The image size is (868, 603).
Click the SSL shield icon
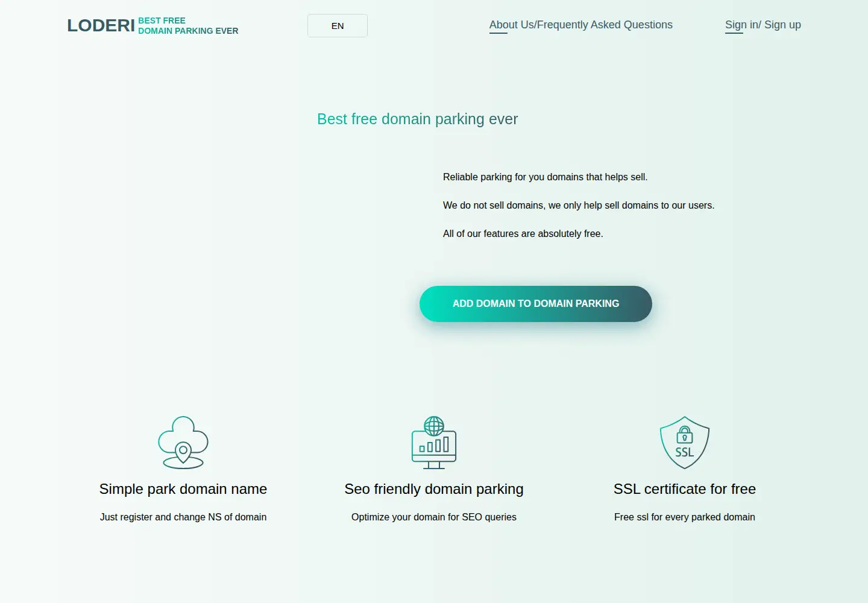coord(685,443)
